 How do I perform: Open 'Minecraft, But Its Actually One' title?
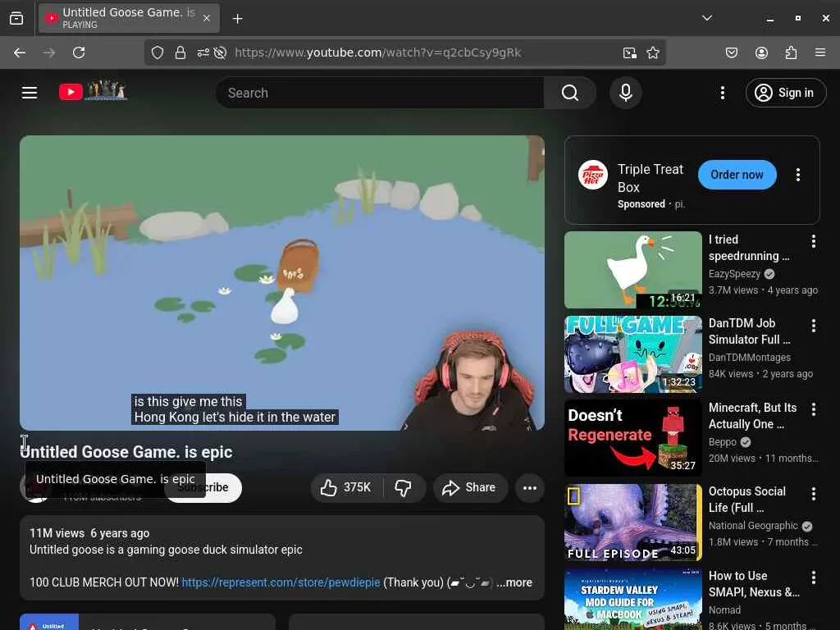tap(752, 416)
